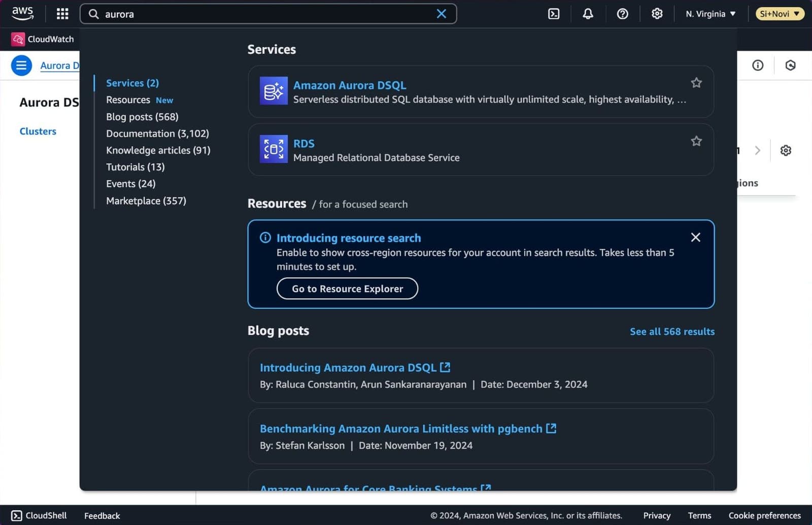Image resolution: width=812 pixels, height=525 pixels.
Task: Click the AWS logo home icon
Action: click(22, 14)
